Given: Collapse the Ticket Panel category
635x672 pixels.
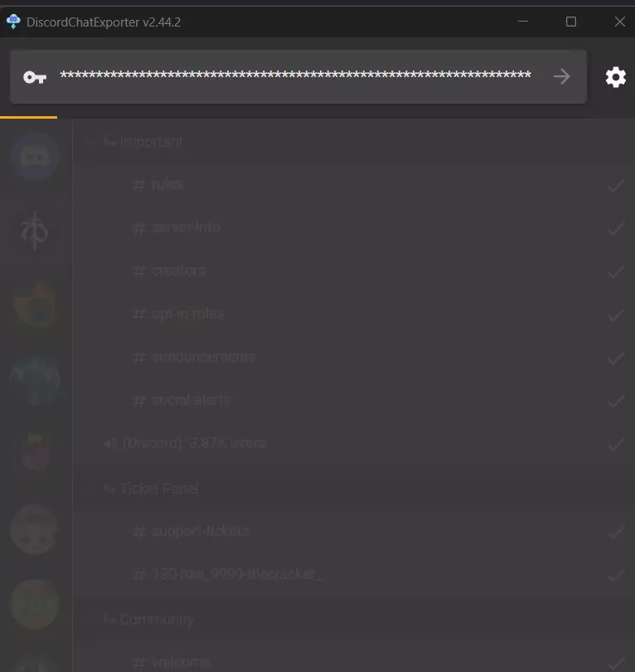Looking at the screenshot, I should tap(89, 488).
